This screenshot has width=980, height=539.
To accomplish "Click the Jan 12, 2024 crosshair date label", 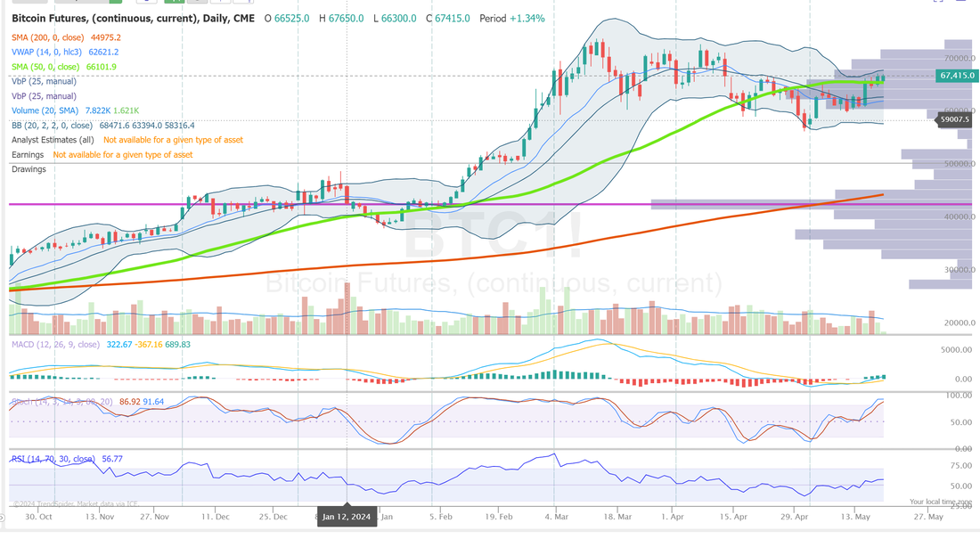I will coord(347,517).
